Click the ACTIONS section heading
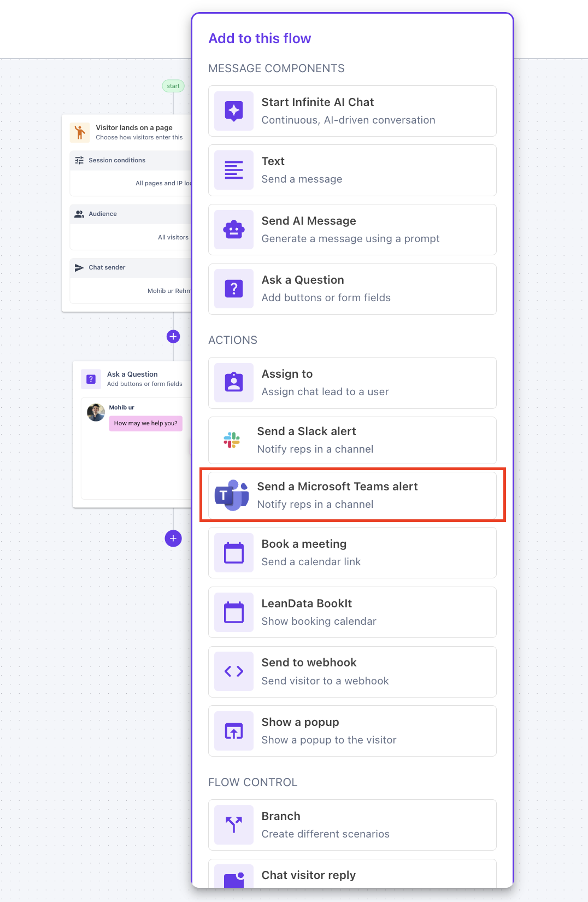The height and width of the screenshot is (902, 588). point(233,340)
